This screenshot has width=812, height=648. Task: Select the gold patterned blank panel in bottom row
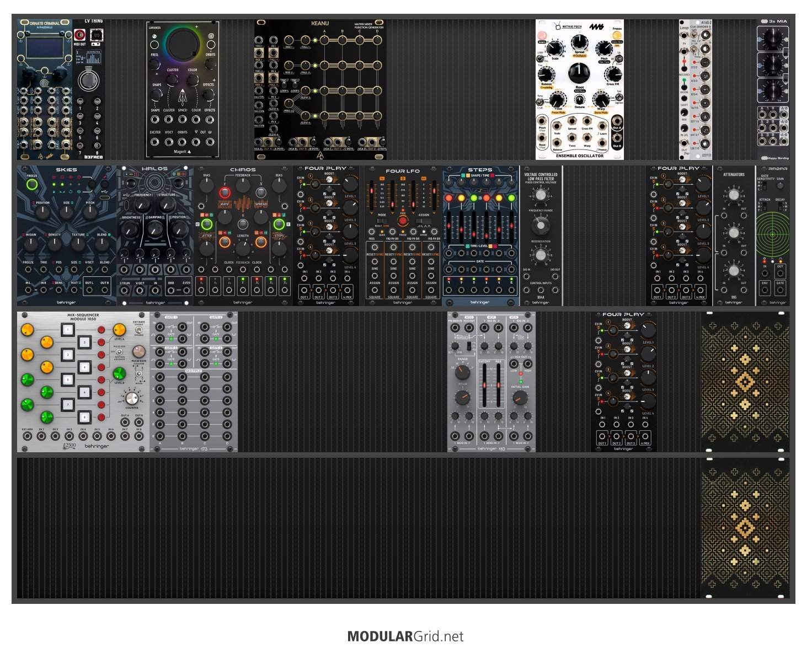tap(745, 528)
